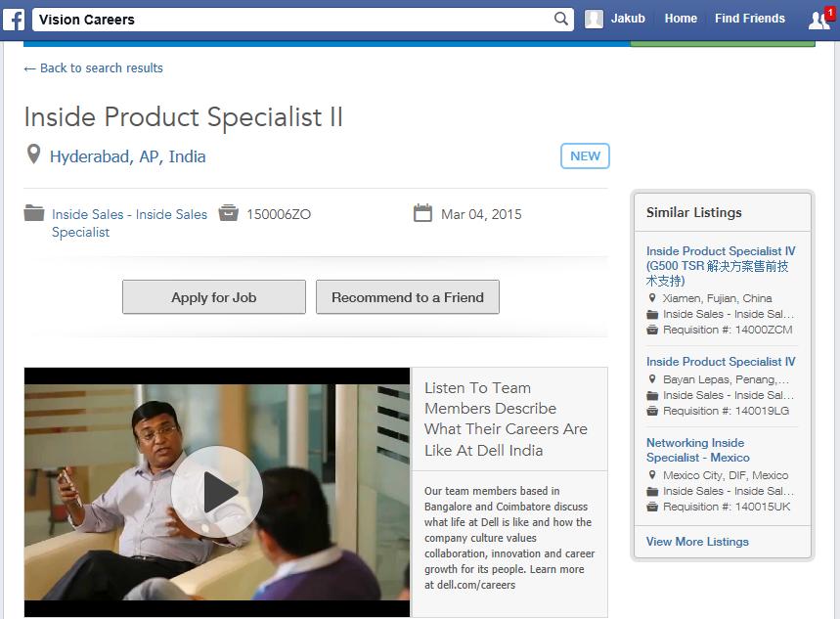This screenshot has height=619, width=840.
Task: Open the Networking Inside Specialist - Mexico listing
Action: tap(698, 450)
